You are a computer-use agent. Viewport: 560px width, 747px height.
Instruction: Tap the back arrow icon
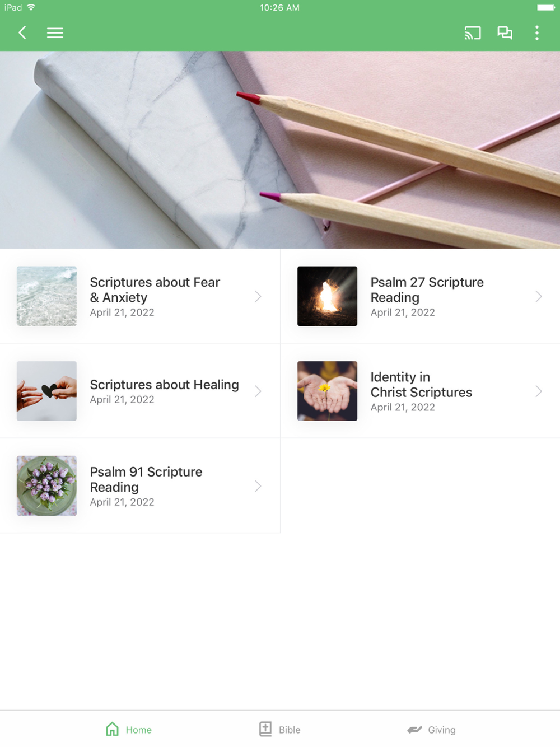[22, 33]
